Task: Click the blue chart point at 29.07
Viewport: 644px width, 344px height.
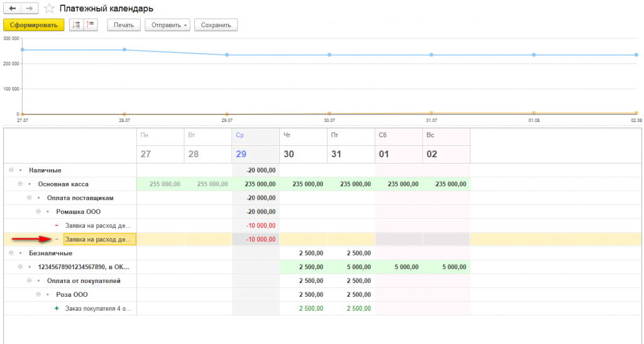Action: pyautogui.click(x=226, y=55)
